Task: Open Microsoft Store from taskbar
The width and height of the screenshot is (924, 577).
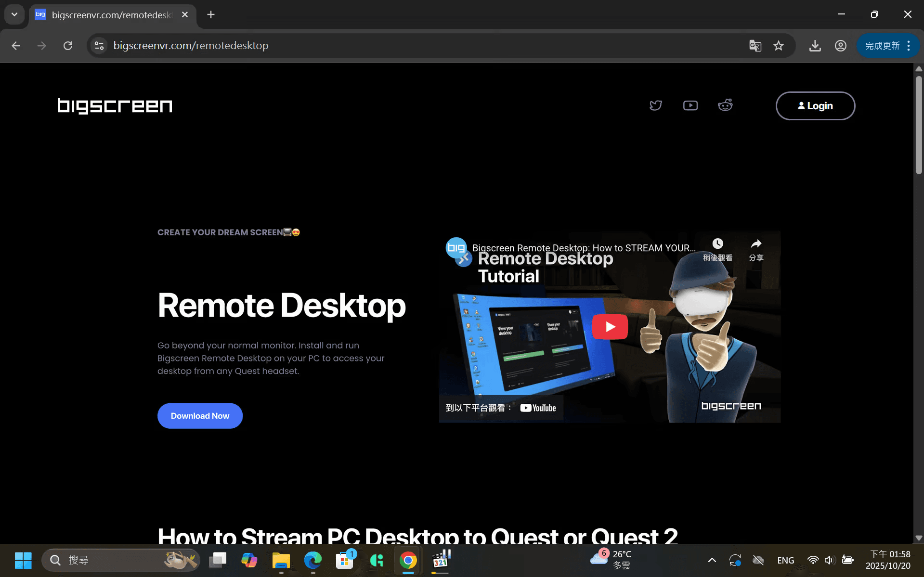Action: (x=345, y=560)
